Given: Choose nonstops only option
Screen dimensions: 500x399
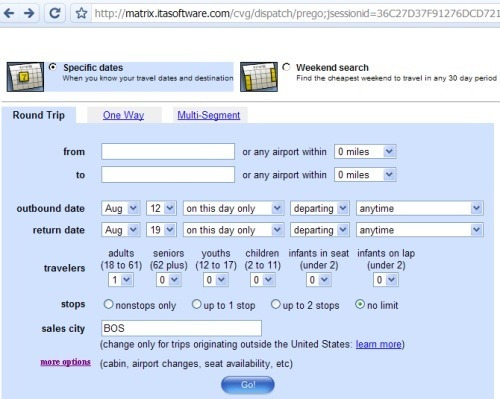Looking at the screenshot, I should click(x=108, y=304).
